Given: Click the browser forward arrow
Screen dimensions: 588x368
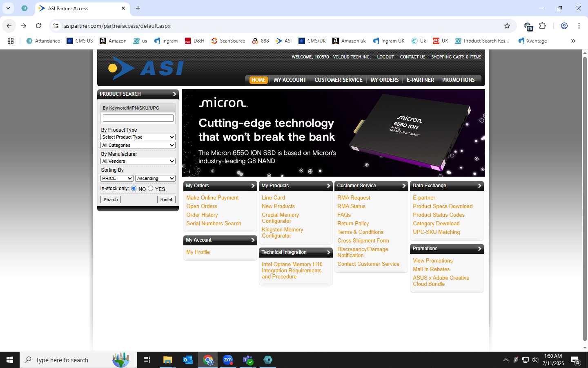Looking at the screenshot, I should (x=24, y=26).
